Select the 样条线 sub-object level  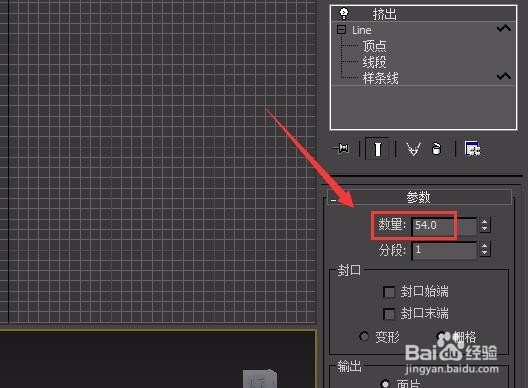click(x=381, y=78)
